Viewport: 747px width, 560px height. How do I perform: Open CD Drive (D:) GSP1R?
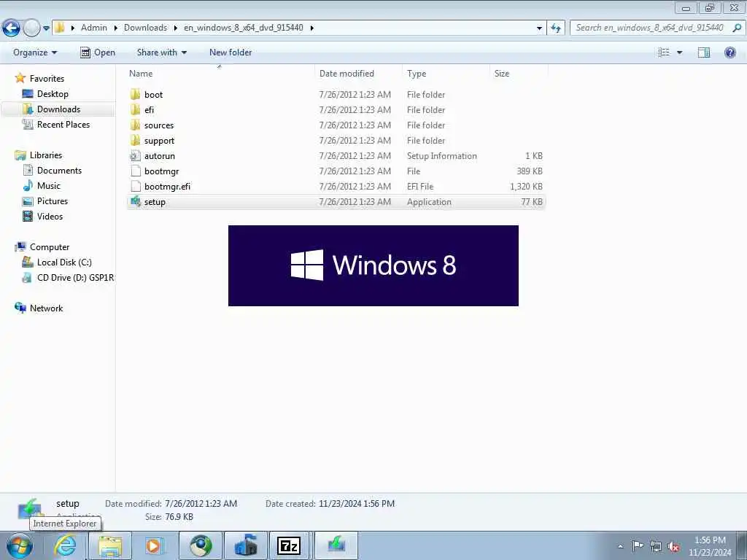(x=75, y=278)
